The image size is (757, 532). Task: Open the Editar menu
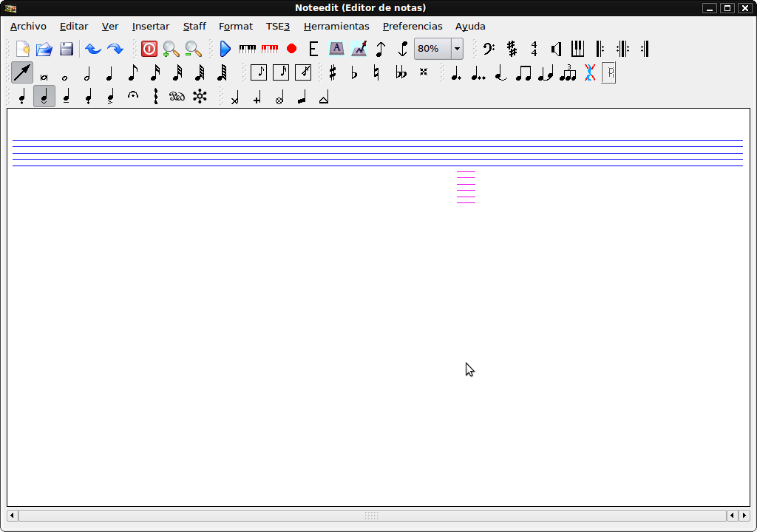tap(74, 26)
